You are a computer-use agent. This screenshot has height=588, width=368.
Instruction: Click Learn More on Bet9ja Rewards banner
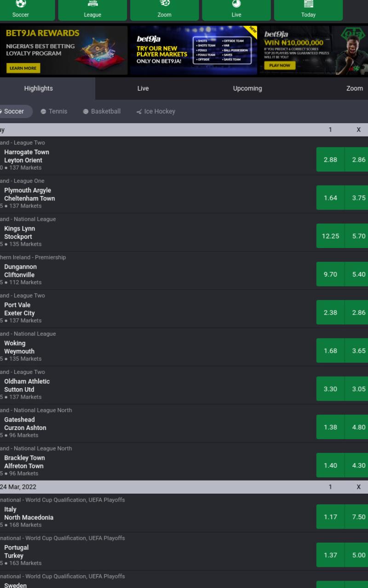23,68
